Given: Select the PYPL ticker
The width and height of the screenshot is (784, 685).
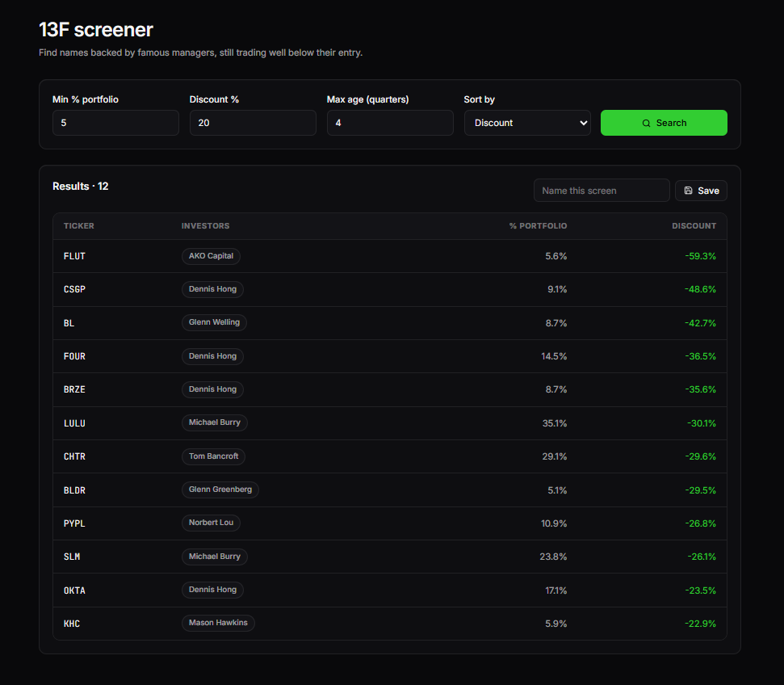Looking at the screenshot, I should [x=74, y=523].
